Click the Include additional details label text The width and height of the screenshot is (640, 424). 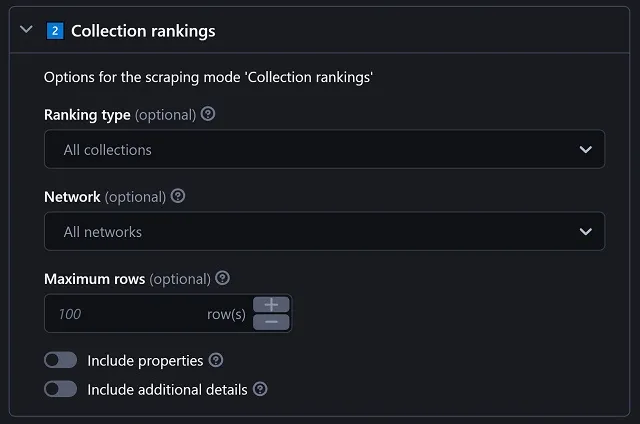pos(167,390)
